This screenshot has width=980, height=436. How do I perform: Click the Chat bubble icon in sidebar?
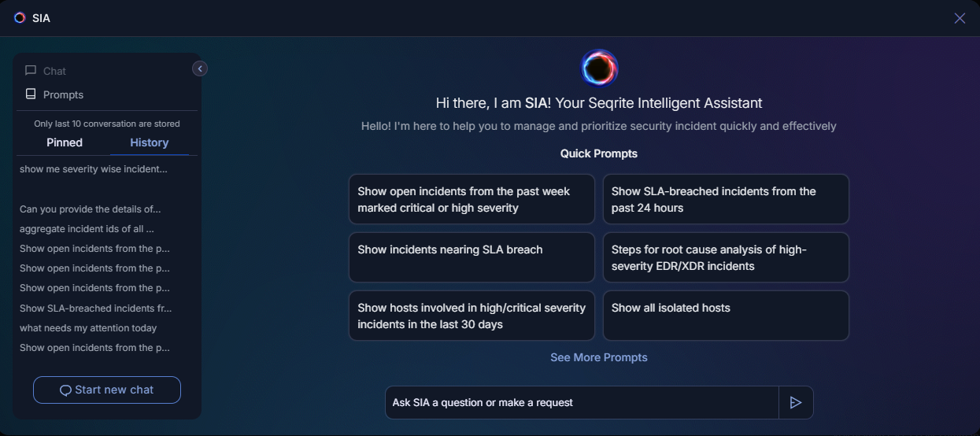pyautogui.click(x=31, y=71)
